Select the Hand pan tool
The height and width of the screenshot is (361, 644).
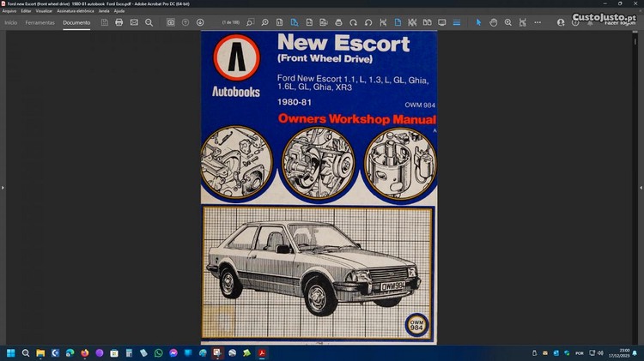pos(494,22)
